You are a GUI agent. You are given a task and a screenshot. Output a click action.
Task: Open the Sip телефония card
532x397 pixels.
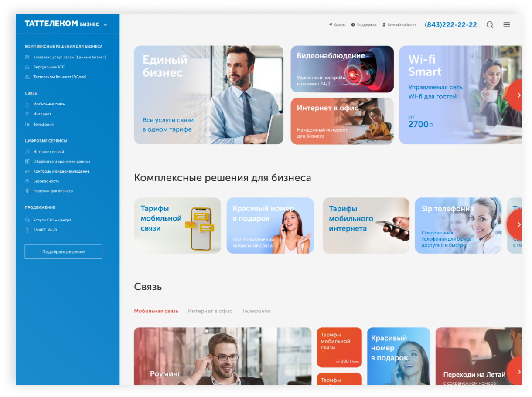(x=458, y=226)
